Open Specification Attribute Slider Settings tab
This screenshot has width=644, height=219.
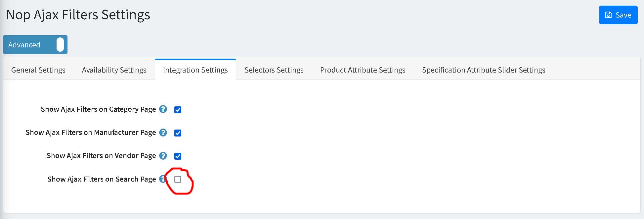[x=484, y=70]
